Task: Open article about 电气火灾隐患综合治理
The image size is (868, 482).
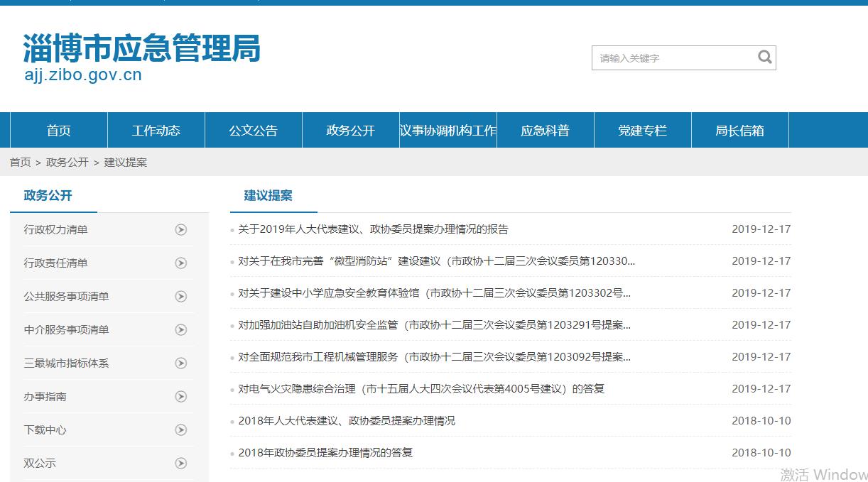Action: [421, 388]
